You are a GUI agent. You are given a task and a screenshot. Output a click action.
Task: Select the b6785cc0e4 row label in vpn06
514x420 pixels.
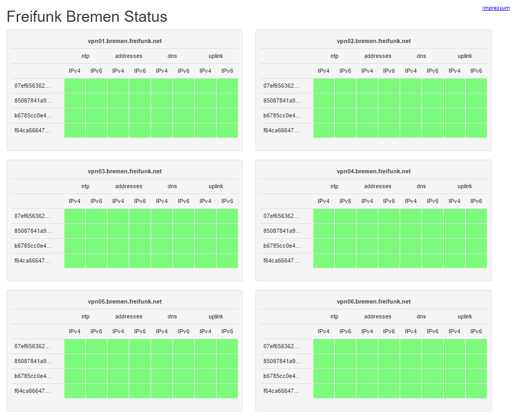click(x=282, y=376)
